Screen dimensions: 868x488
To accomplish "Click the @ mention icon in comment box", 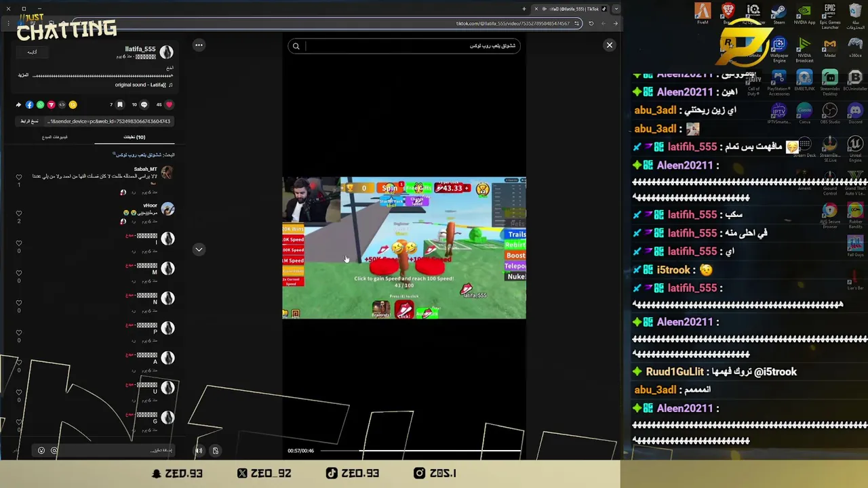I will point(54,451).
